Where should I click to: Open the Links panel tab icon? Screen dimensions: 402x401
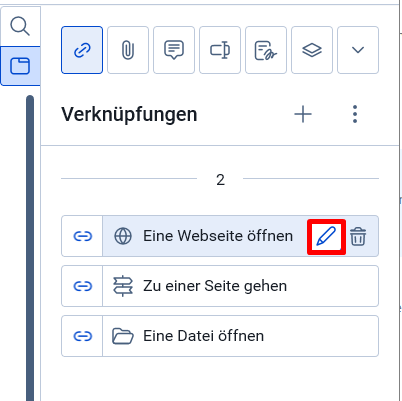[82, 50]
